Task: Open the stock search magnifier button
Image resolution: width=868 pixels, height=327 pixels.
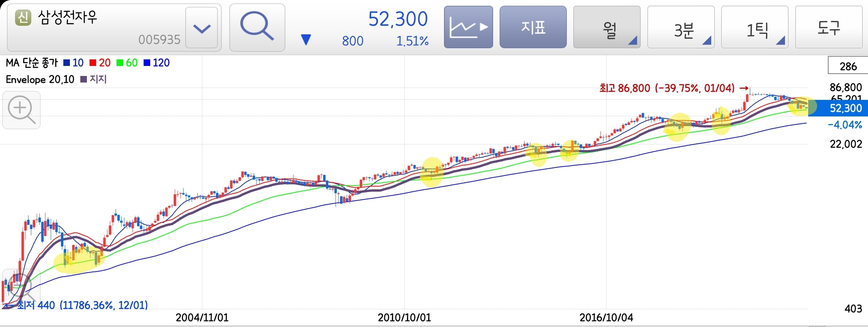Action: point(257,27)
